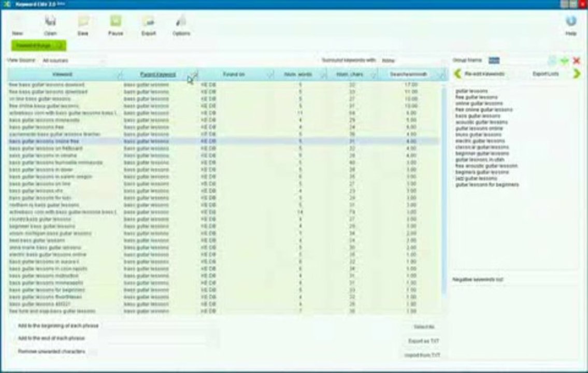Viewport: 588px width, 373px height.
Task: Select 'online guitar lessons' in group list
Action: pyautogui.click(x=479, y=104)
